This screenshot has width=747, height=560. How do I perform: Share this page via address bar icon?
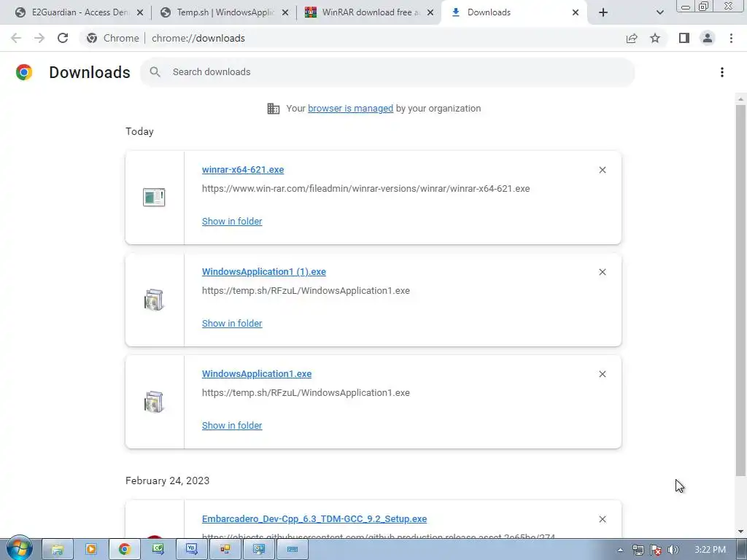coord(632,38)
